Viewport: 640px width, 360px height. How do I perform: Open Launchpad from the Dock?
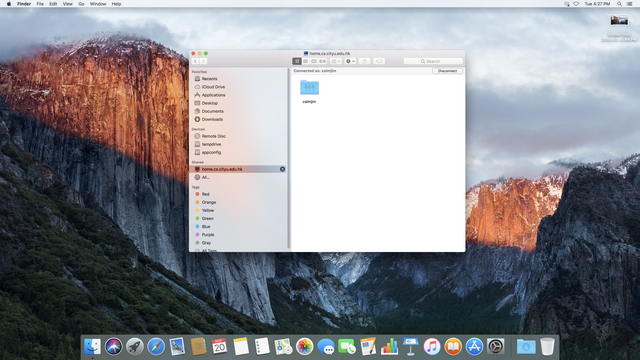[x=135, y=347]
